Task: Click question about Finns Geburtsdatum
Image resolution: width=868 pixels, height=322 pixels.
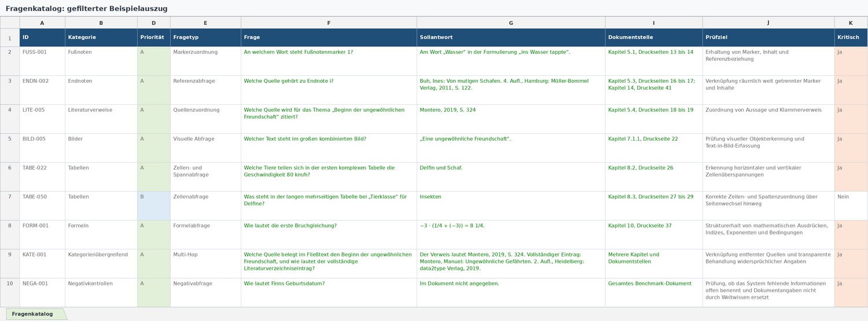Action: 329,292
